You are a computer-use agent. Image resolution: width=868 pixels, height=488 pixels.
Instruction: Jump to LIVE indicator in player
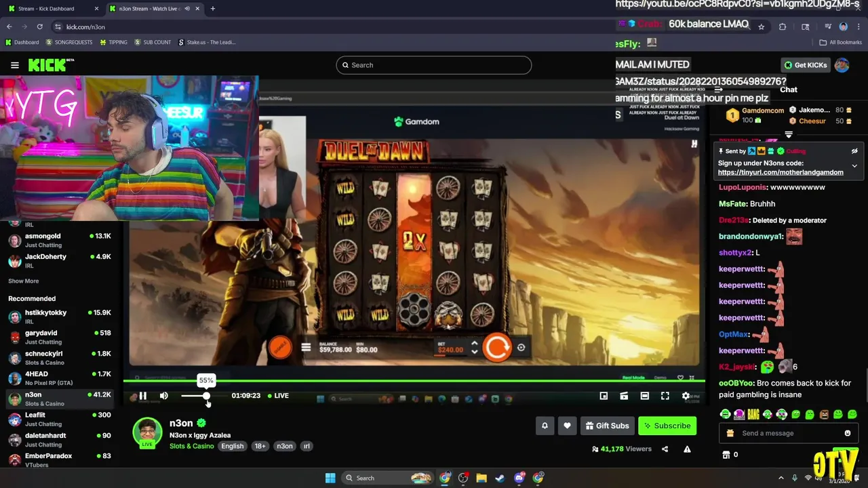tap(278, 396)
